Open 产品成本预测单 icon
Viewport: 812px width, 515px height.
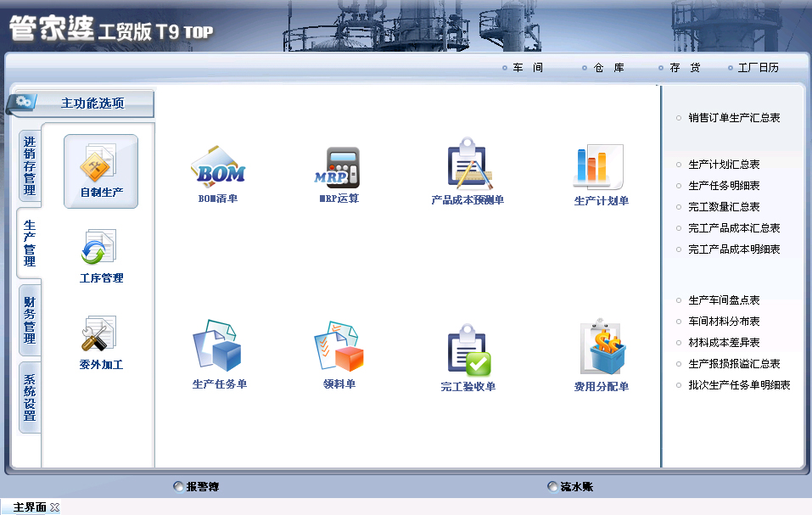(x=468, y=165)
